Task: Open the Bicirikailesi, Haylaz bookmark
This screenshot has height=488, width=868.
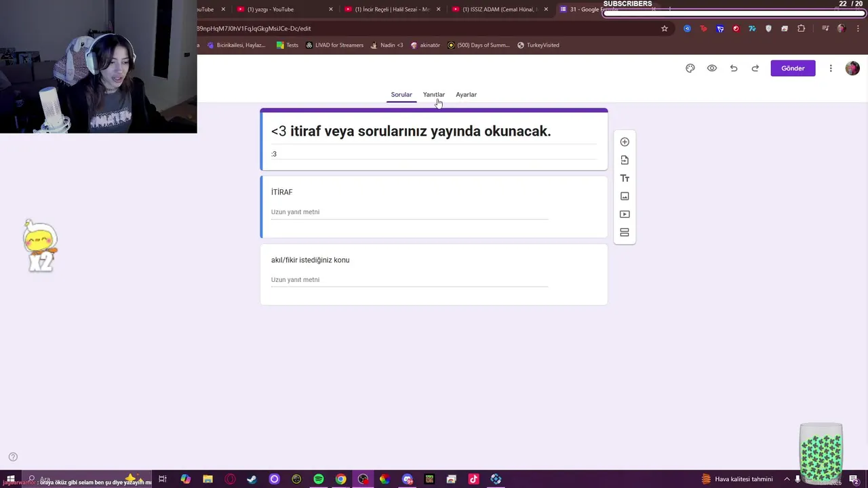Action: click(236, 45)
